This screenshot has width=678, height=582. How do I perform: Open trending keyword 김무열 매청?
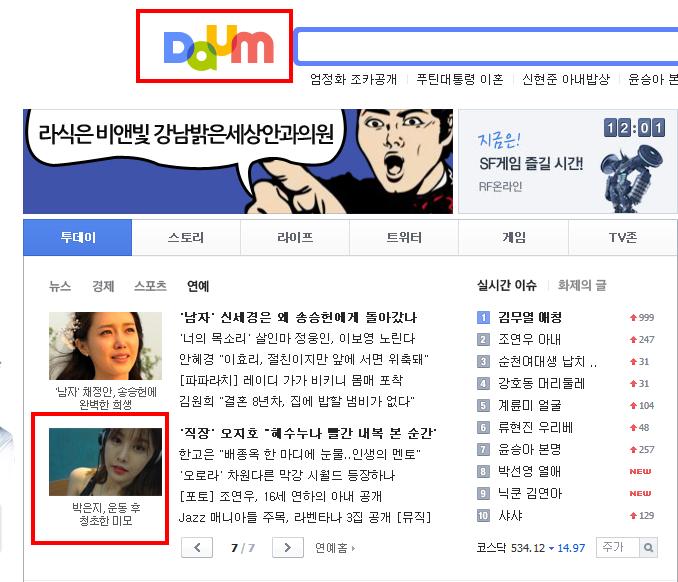530,317
